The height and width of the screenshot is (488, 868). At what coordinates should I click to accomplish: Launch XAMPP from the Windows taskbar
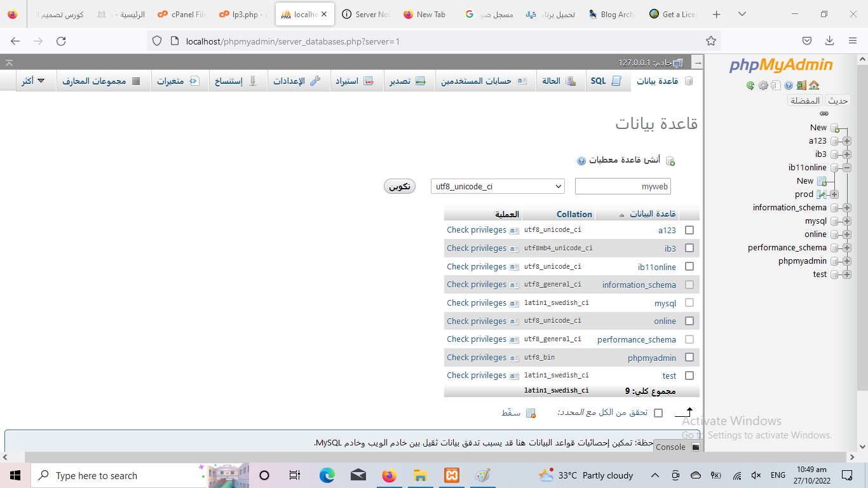pos(452,475)
